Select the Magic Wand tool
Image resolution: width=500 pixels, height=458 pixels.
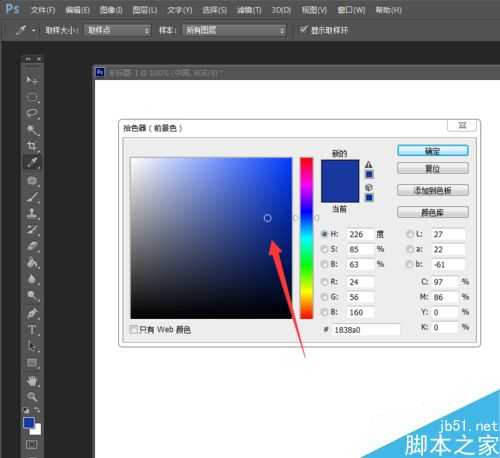(32, 130)
